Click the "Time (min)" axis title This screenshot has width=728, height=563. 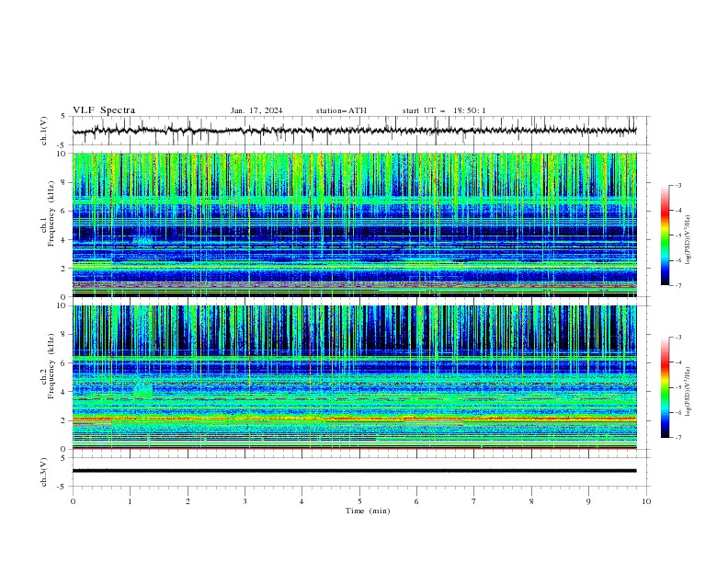(x=368, y=511)
